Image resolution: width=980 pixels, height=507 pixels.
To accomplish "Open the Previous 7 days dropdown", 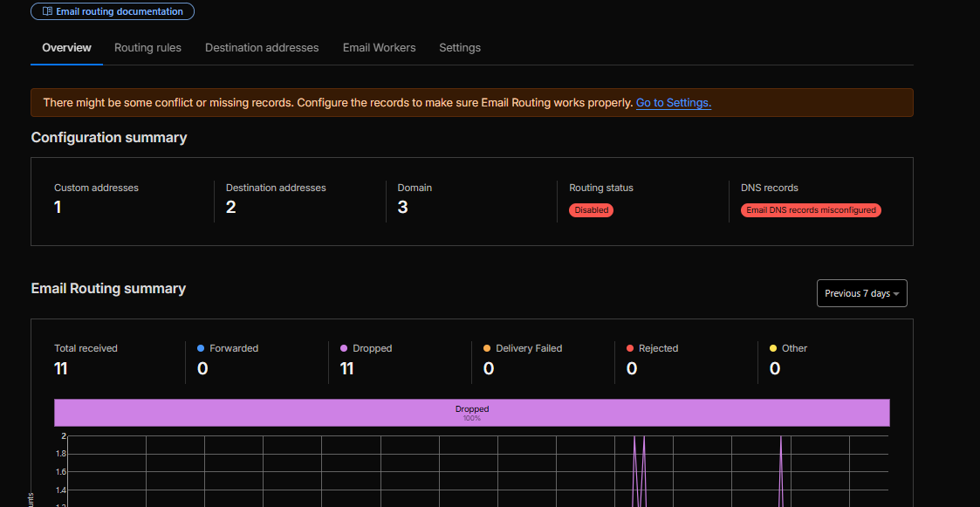I will click(x=862, y=293).
